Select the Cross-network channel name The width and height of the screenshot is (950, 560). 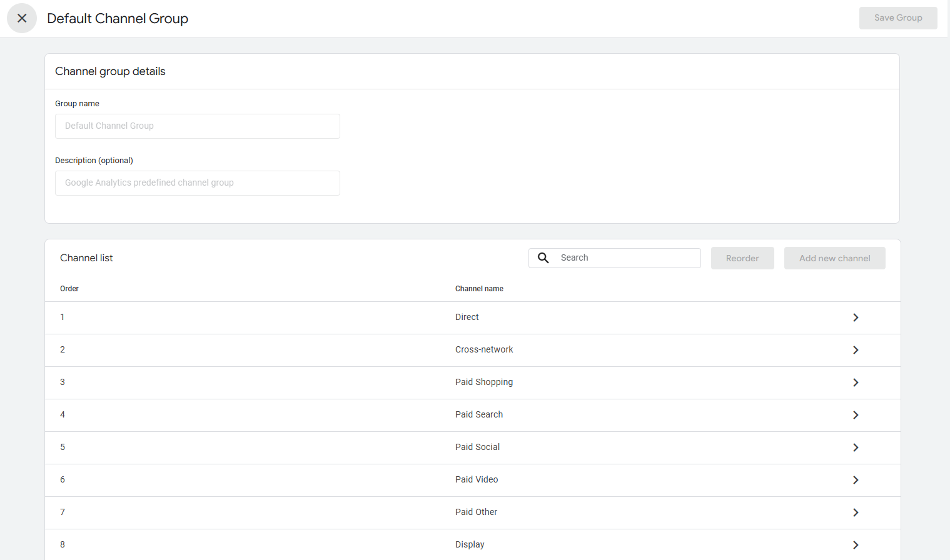(484, 350)
